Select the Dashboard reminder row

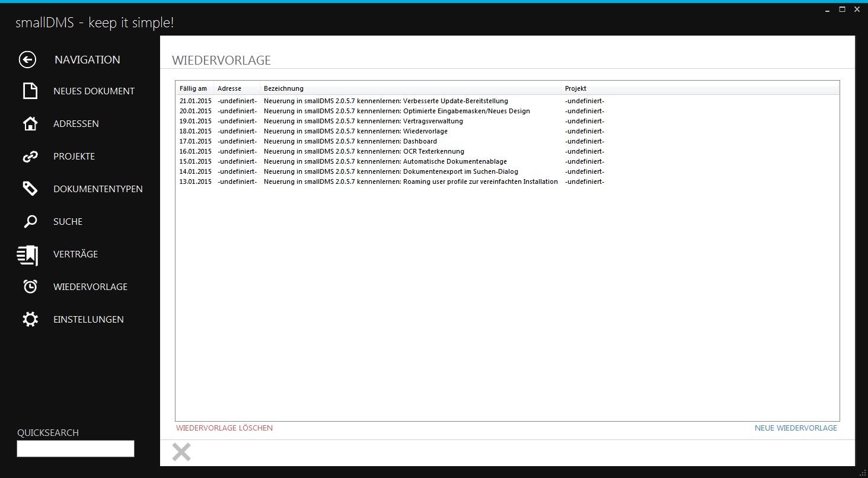pyautogui.click(x=508, y=142)
